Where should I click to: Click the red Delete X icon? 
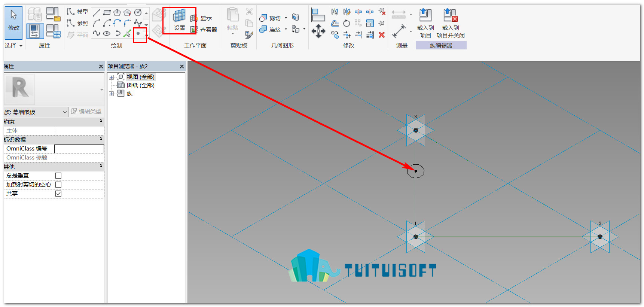click(x=382, y=35)
